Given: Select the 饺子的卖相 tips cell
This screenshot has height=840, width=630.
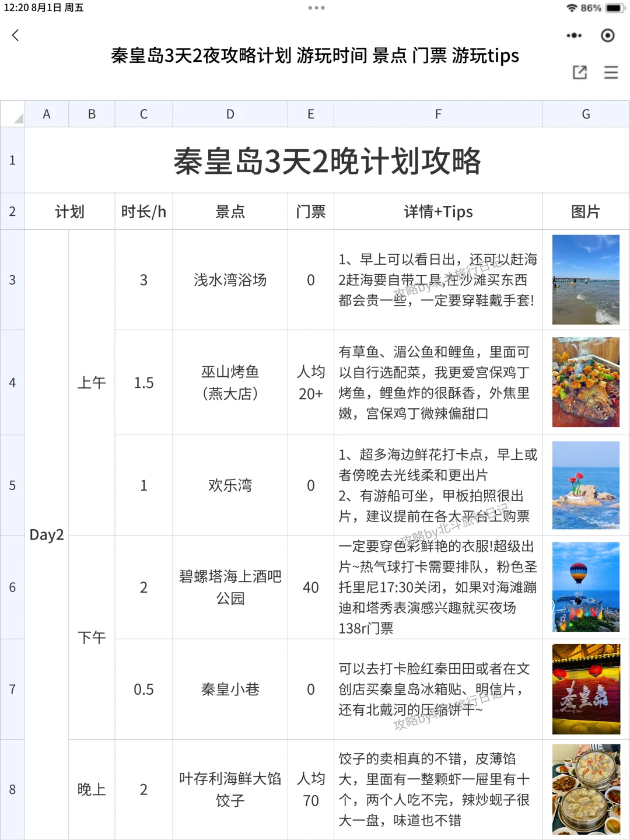Looking at the screenshot, I should (x=438, y=789).
